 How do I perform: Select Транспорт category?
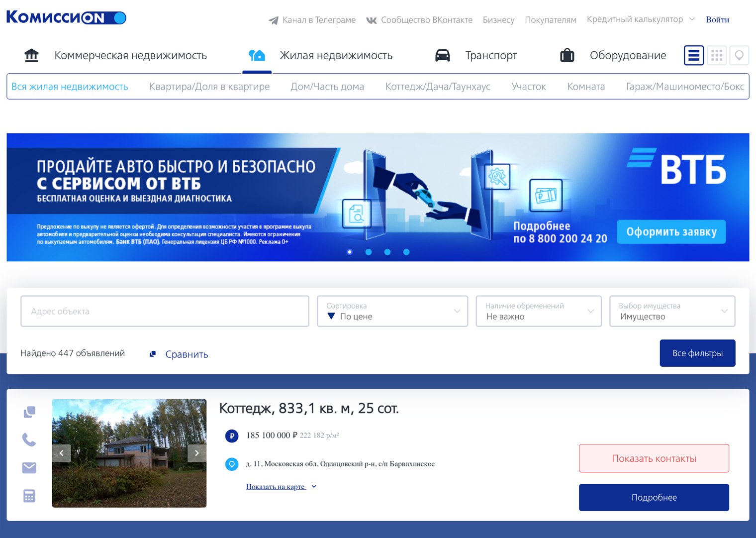pyautogui.click(x=491, y=55)
